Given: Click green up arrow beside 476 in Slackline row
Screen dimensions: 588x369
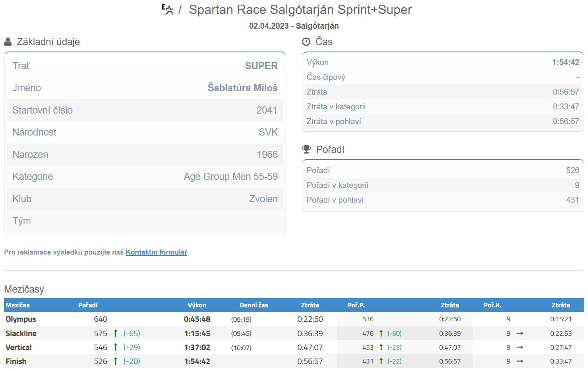Looking at the screenshot, I should [381, 333].
